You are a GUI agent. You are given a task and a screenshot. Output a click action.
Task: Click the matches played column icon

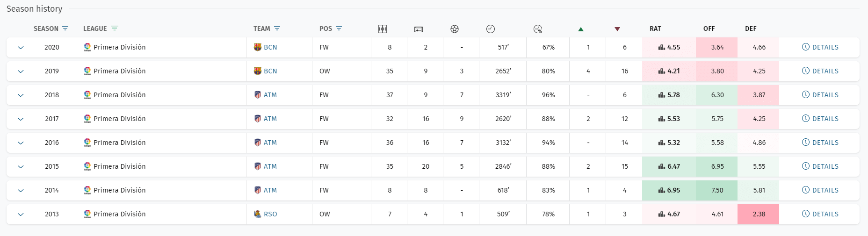[x=383, y=29]
